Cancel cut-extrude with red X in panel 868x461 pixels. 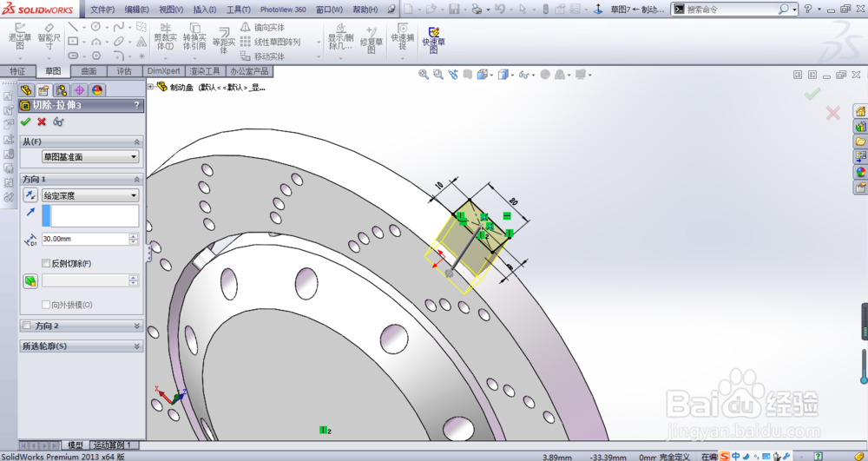click(x=42, y=122)
